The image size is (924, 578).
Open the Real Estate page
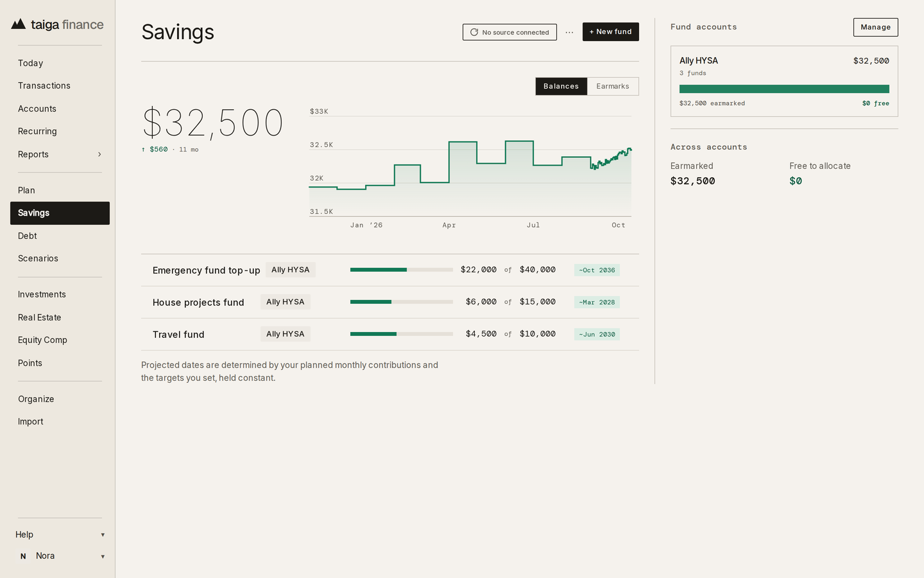[60, 317]
